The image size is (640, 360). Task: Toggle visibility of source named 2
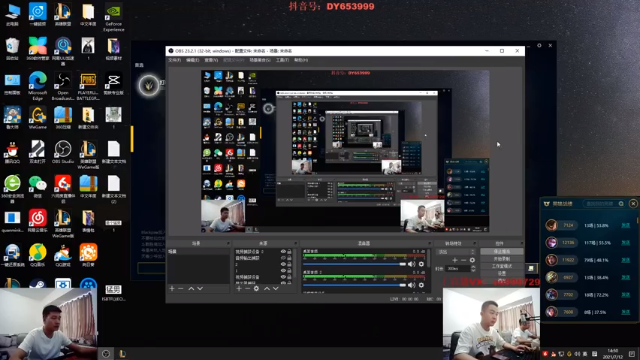pos(283,264)
